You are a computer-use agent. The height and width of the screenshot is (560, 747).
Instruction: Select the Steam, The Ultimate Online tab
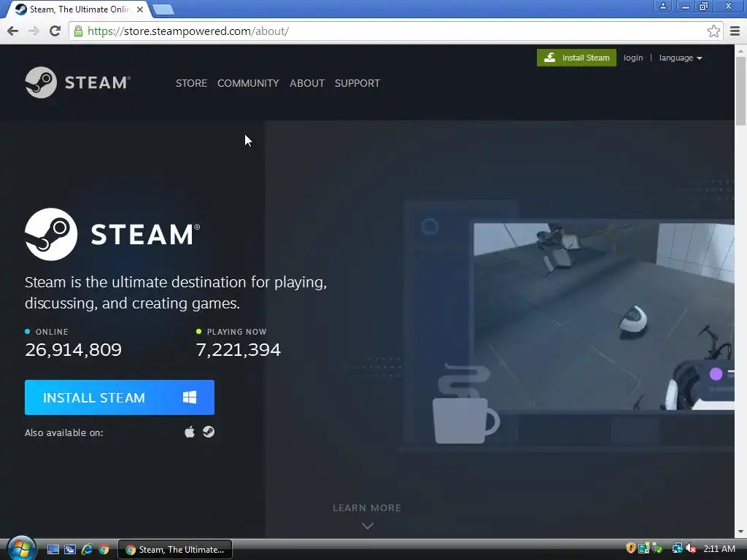(x=79, y=9)
